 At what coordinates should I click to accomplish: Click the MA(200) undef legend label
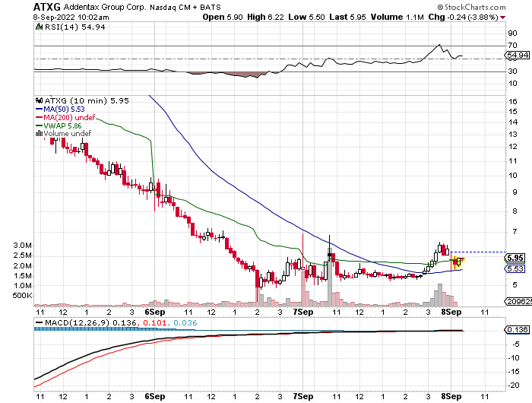pos(69,117)
